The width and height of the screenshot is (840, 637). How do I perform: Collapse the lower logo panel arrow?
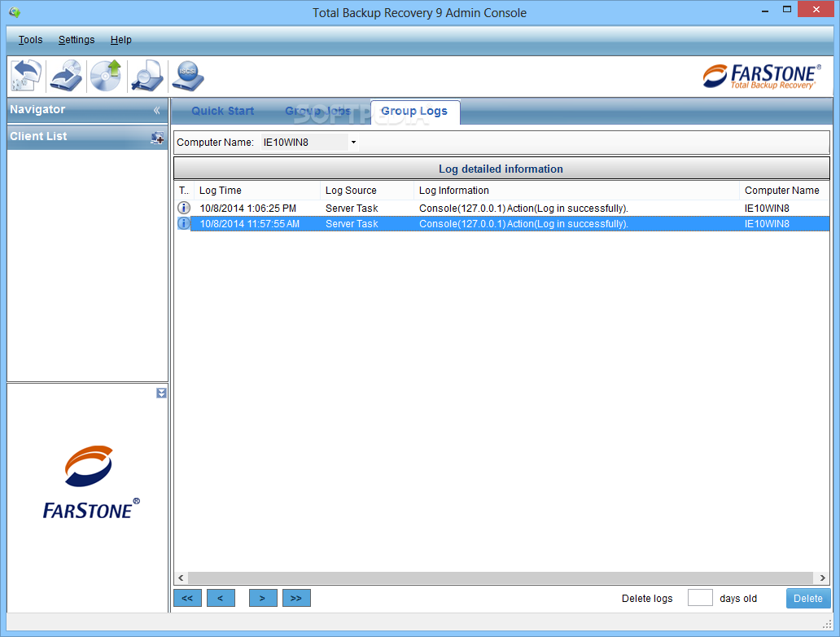pos(161,393)
